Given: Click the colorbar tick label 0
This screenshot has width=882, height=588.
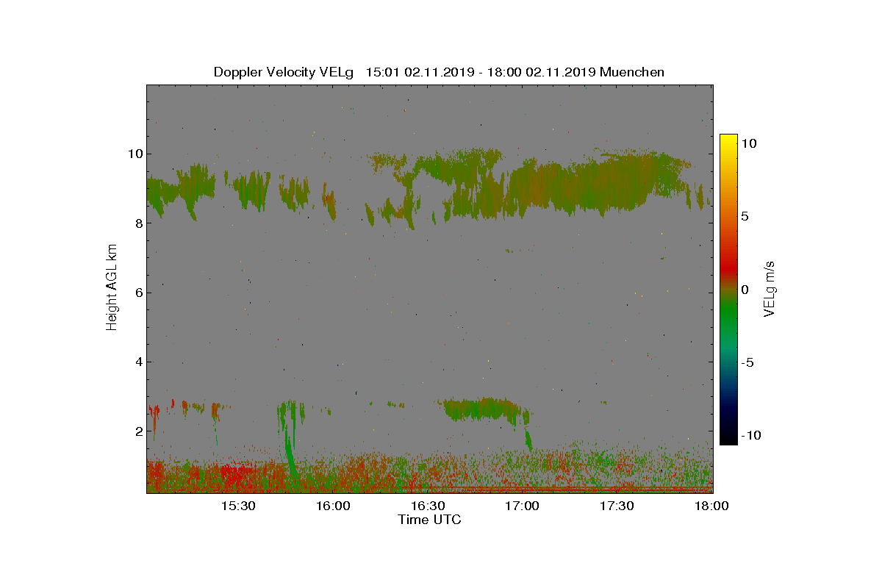Looking at the screenshot, I should coord(745,290).
